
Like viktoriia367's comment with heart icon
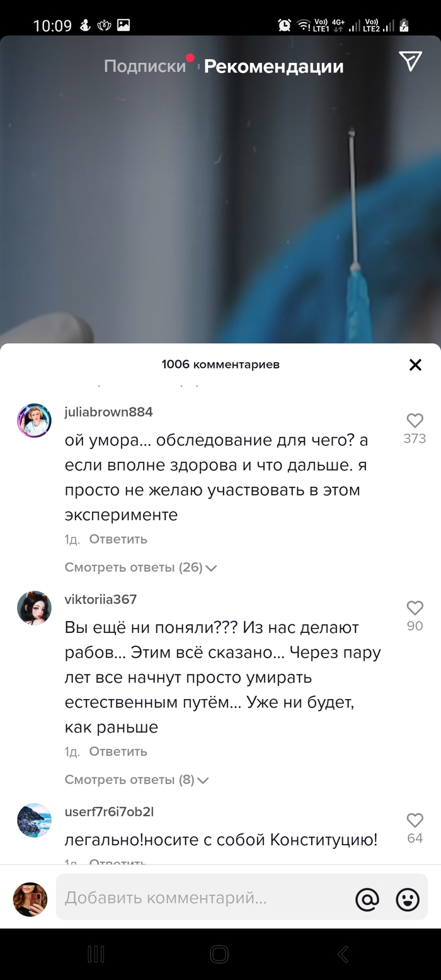[x=415, y=608]
